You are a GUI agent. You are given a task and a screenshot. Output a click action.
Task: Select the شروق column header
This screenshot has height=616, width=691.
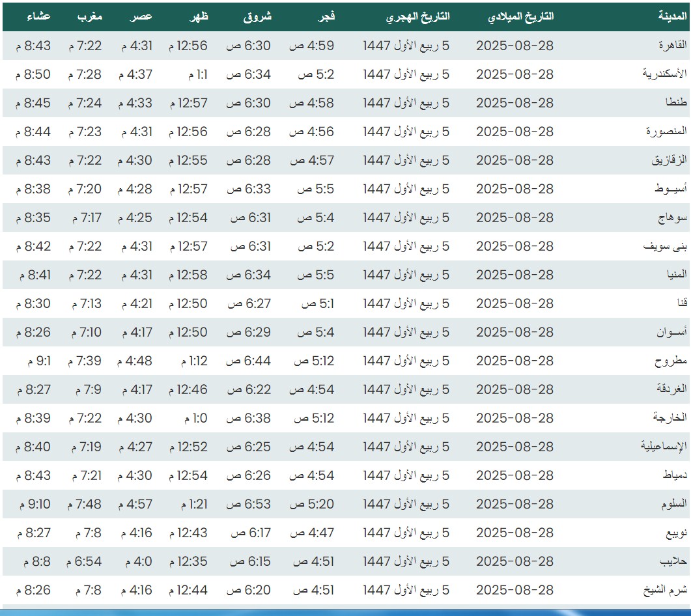(257, 17)
